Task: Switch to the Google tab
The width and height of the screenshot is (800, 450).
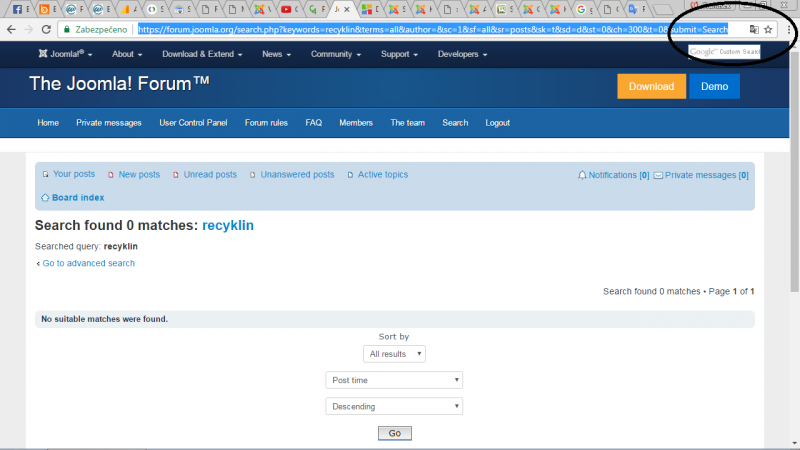Action: click(581, 9)
